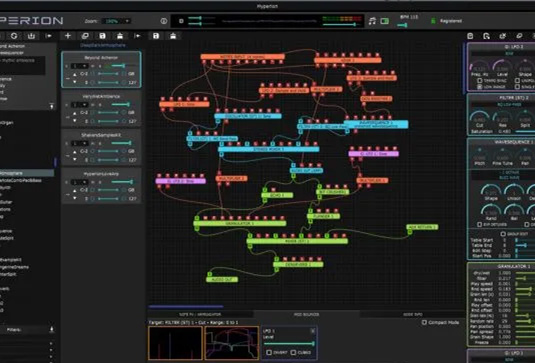Click the right orange-bordered waveform display
The width and height of the screenshot is (535, 363).
(x=232, y=343)
